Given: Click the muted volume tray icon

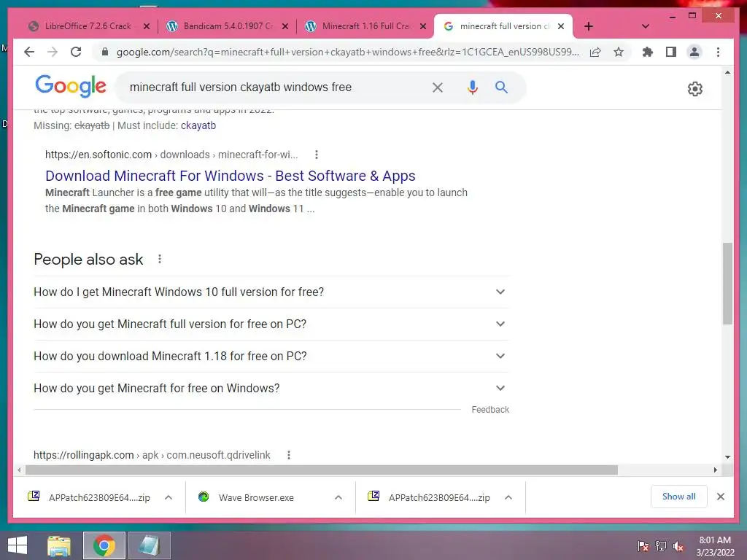Looking at the screenshot, I should click(678, 546).
